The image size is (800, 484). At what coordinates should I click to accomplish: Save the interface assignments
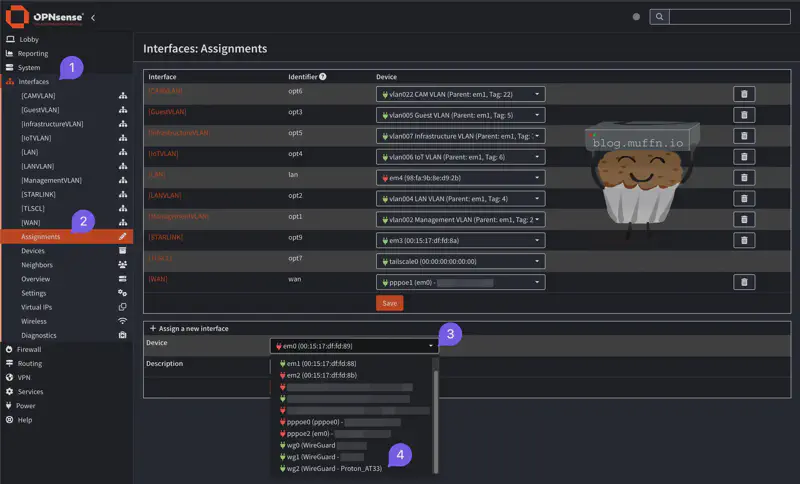coord(389,303)
